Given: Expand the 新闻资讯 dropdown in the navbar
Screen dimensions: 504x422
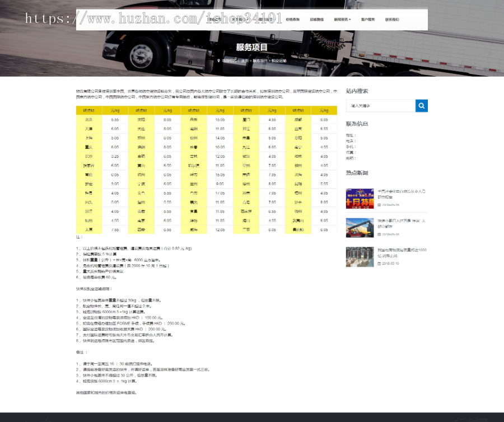Looking at the screenshot, I should point(342,20).
